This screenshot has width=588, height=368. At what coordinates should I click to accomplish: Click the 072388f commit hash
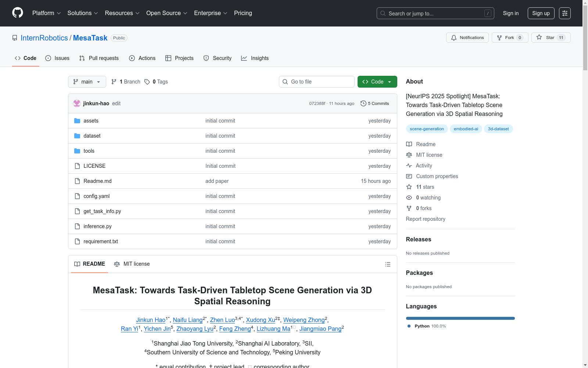[x=317, y=103]
